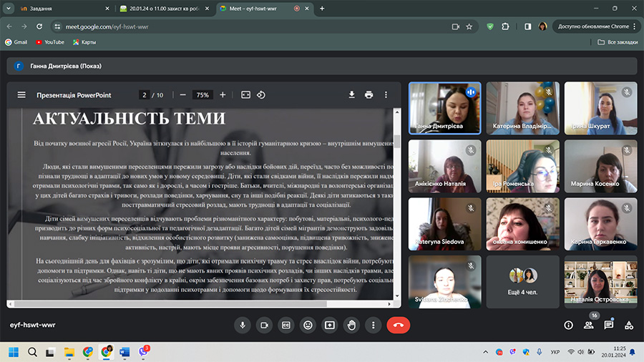Open the tab search dropdown arrow
Viewport: 644px width, 362px height.
(8, 8)
